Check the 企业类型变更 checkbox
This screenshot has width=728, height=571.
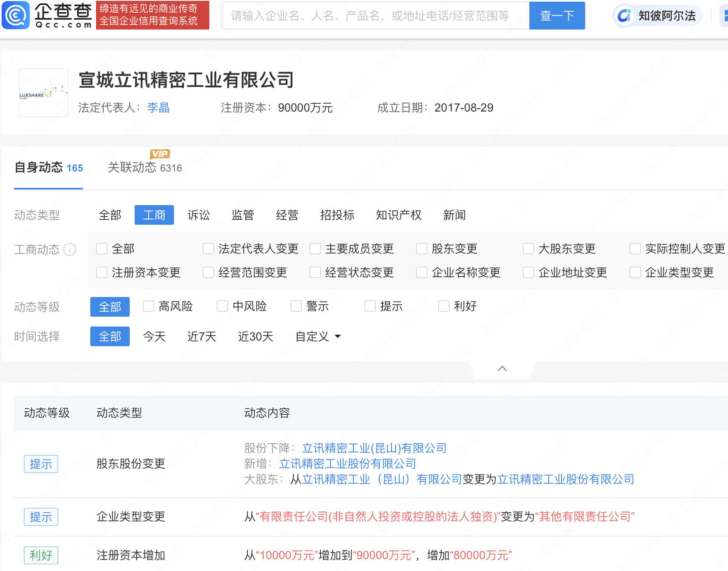point(635,272)
